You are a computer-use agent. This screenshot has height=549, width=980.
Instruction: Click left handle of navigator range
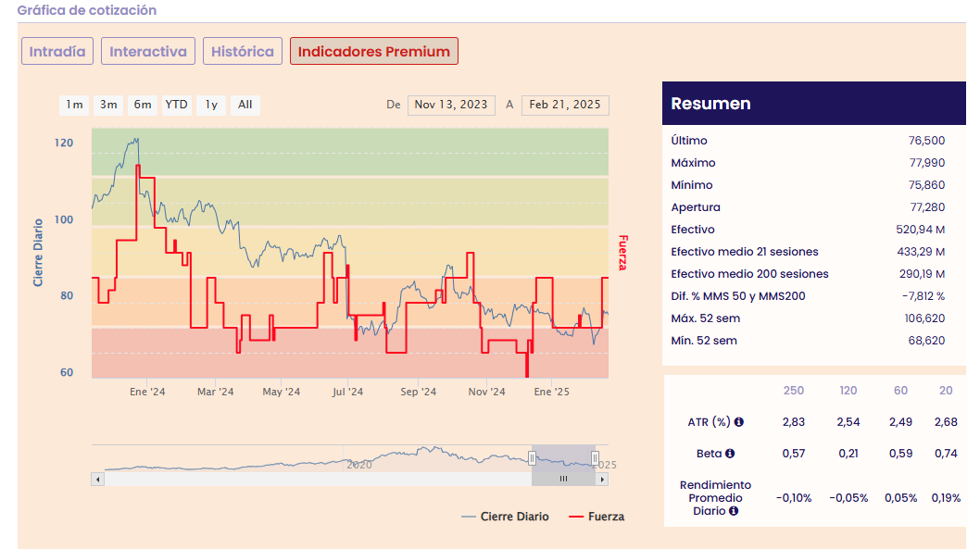click(532, 457)
